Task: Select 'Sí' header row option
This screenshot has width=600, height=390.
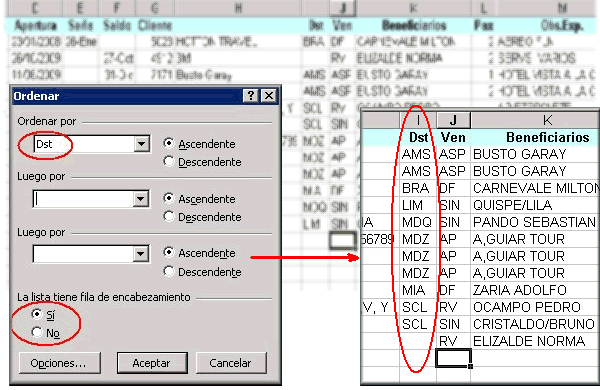Action: [x=43, y=315]
